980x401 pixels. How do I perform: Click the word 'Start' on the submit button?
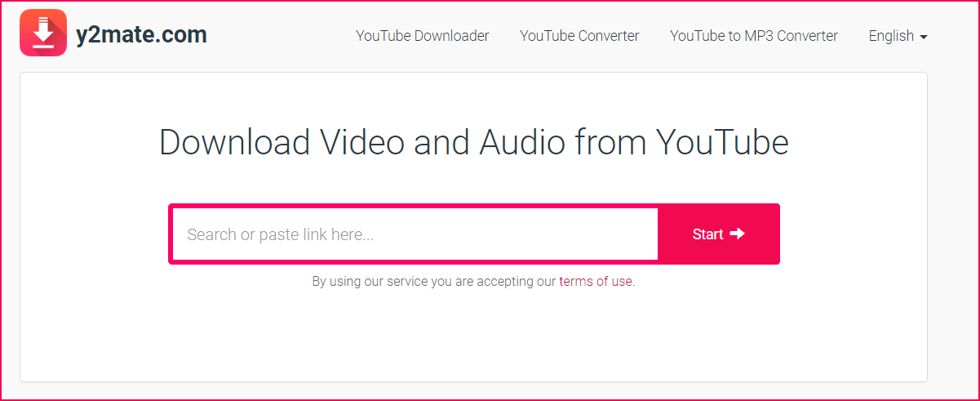click(x=708, y=234)
